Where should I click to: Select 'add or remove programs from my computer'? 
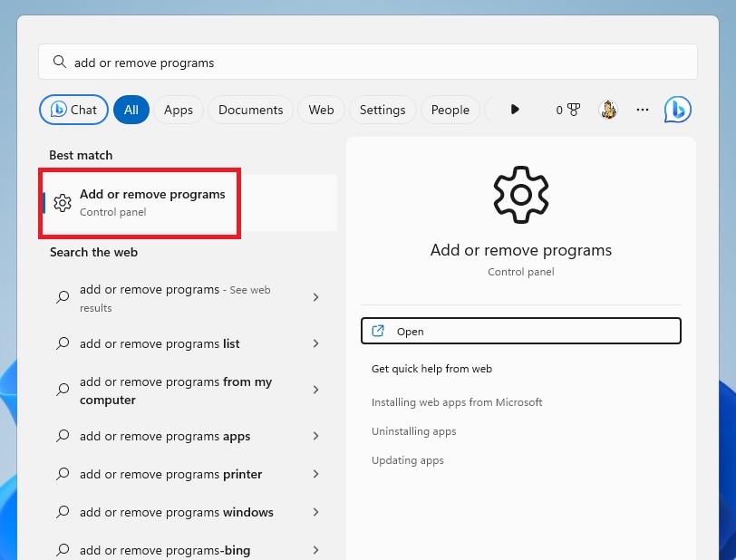click(x=188, y=390)
